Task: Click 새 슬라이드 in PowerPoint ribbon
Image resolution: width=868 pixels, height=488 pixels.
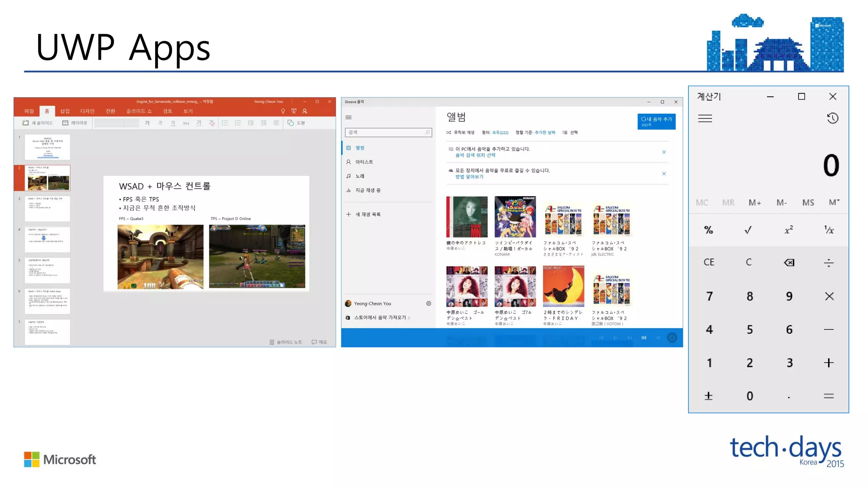Action: tap(38, 123)
